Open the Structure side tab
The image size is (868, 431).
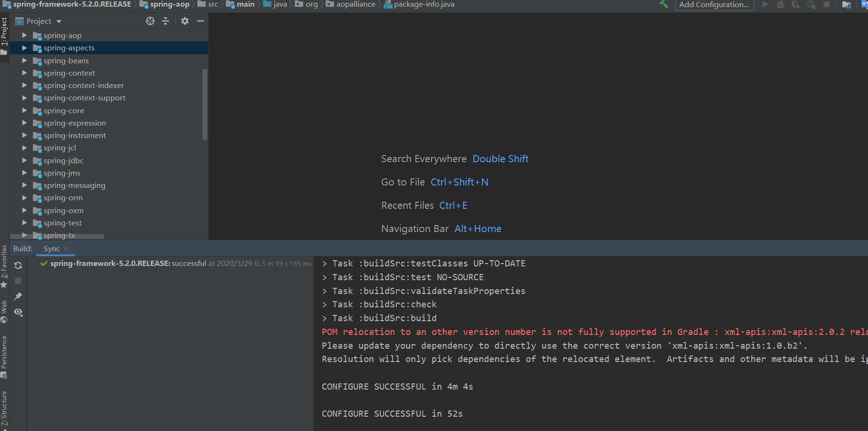click(x=4, y=408)
